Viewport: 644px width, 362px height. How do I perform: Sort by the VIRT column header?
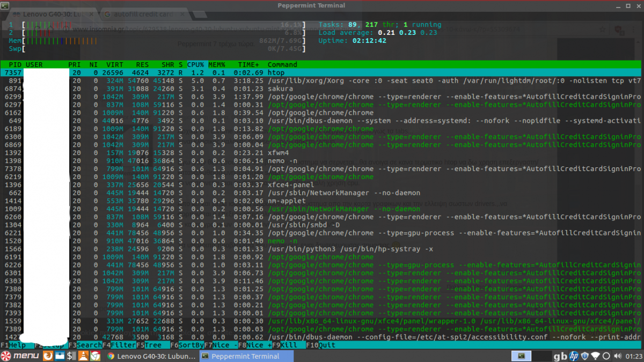tap(114, 64)
